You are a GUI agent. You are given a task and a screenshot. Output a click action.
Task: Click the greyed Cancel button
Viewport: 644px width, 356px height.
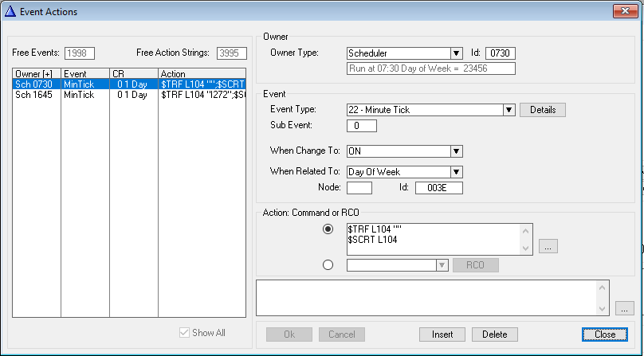pos(342,334)
